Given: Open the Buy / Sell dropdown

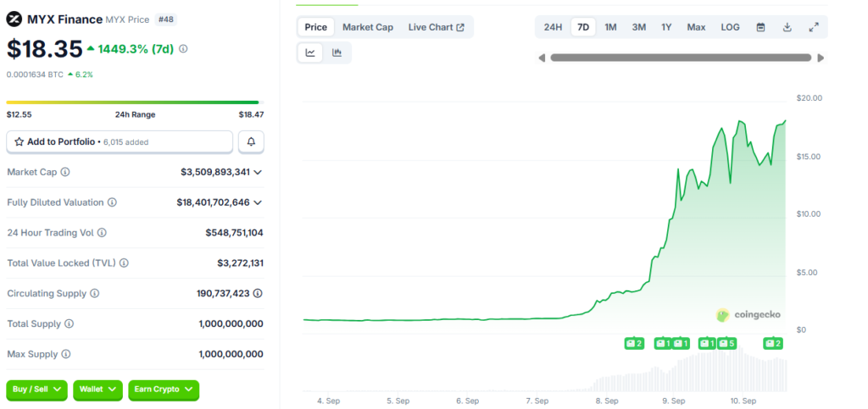Looking at the screenshot, I should point(37,390).
